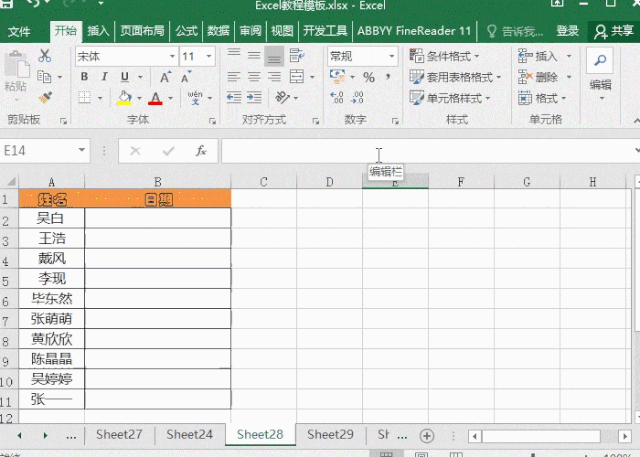Toggle underline formatting
Screen dimensions: 640x457
coord(125,77)
